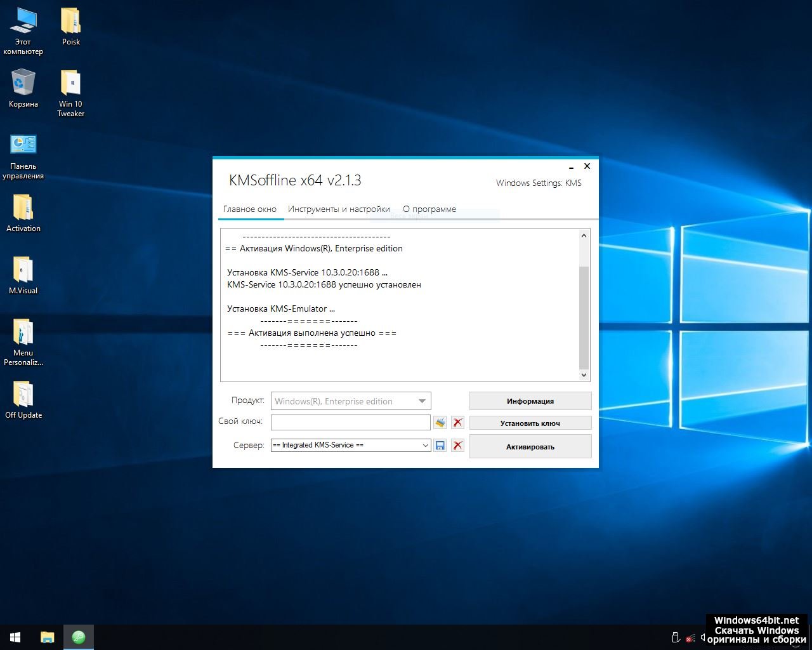Click into the Свой ключ input field
This screenshot has width=812, height=650.
tap(350, 422)
